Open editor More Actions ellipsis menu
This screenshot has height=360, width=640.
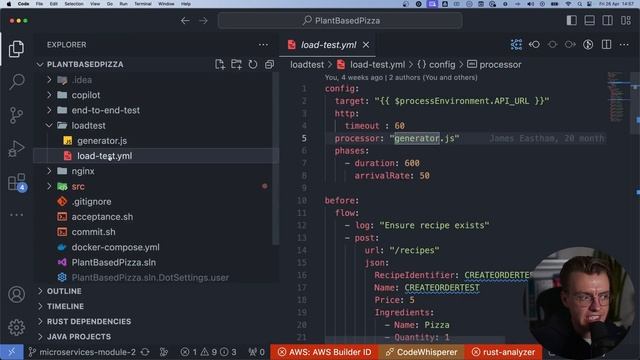point(624,44)
